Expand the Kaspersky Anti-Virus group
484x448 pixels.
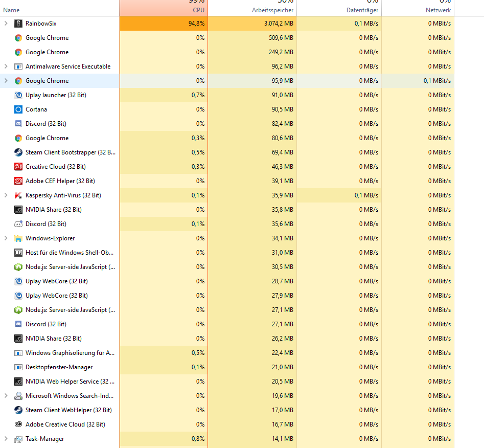point(6,195)
